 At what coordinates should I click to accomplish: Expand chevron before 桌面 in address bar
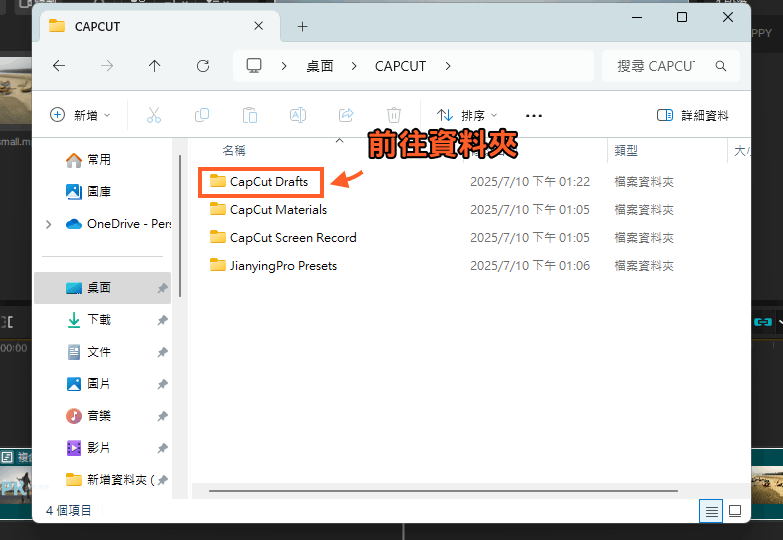click(x=284, y=66)
